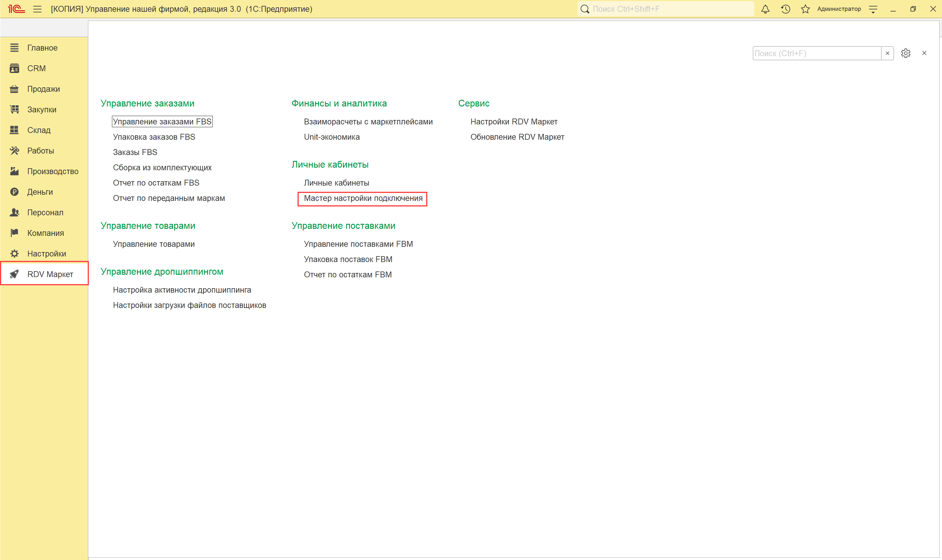Screen dimensions: 942x560
Task: Open Упаковка заказов FBS
Action: 154,137
